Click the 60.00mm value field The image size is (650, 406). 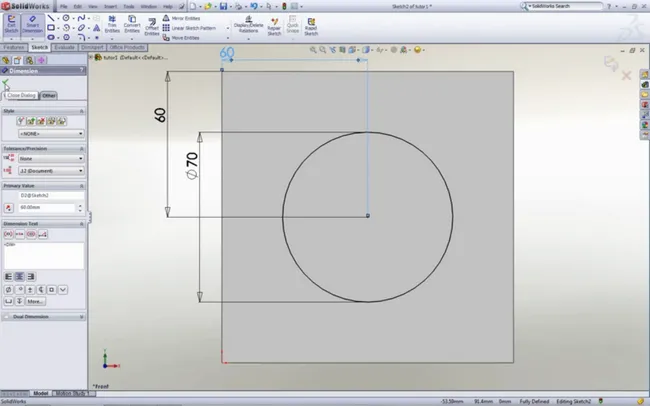coord(47,207)
